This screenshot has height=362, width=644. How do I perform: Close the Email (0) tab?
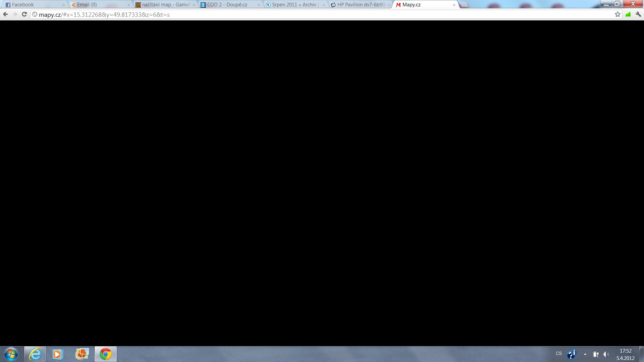[129, 5]
